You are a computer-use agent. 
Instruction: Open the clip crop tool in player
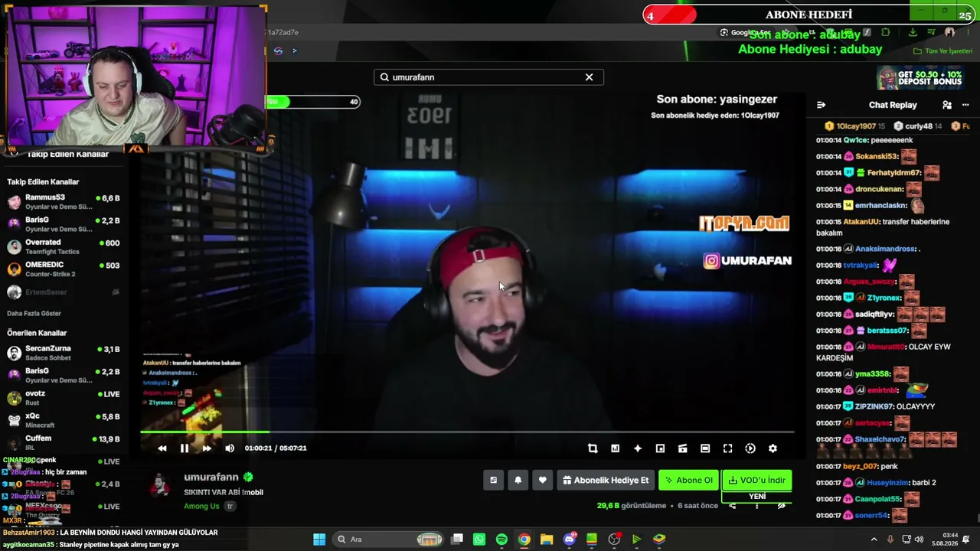(x=593, y=448)
